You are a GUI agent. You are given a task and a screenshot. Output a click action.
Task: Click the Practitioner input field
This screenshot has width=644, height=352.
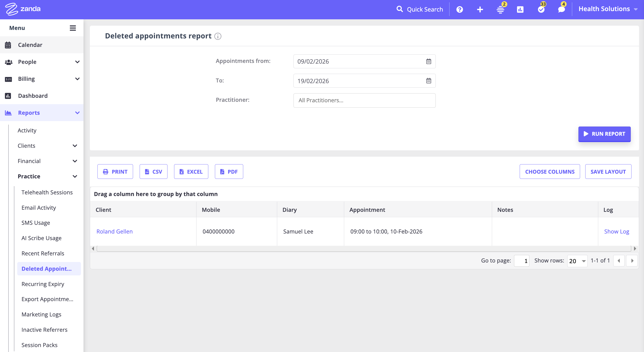pyautogui.click(x=364, y=100)
